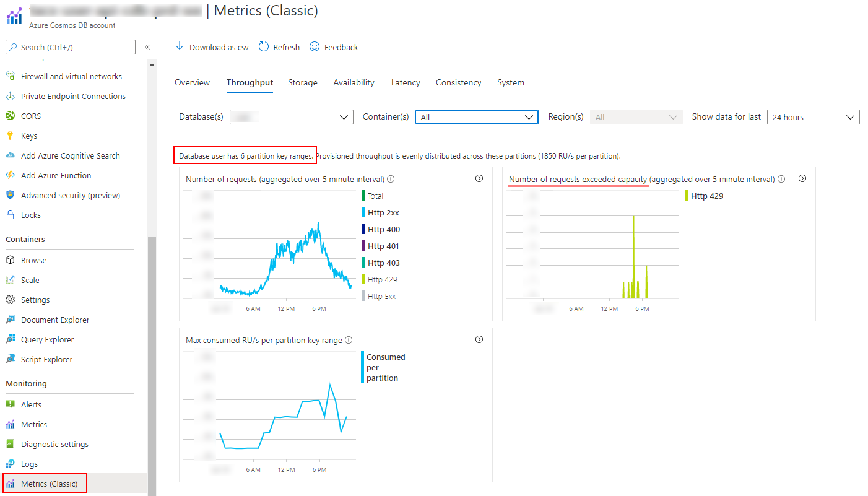Open the Database(s) dropdown
868x496 pixels.
pyautogui.click(x=291, y=117)
